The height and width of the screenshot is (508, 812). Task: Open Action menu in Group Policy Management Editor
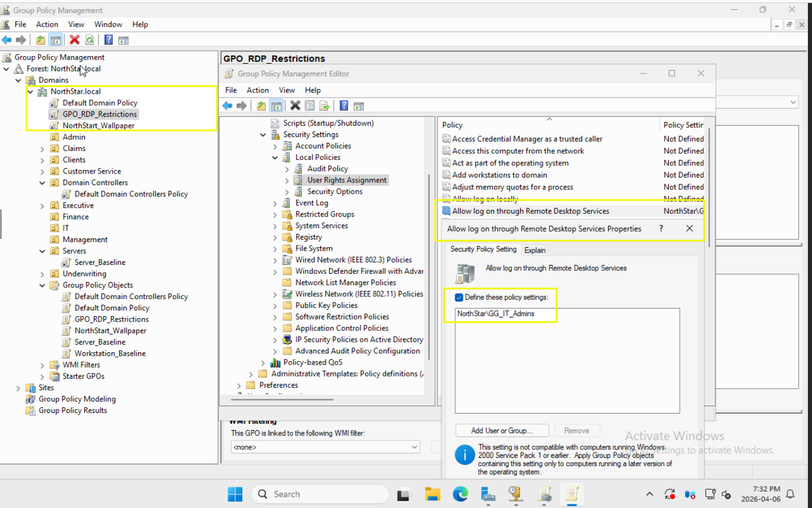pos(258,90)
